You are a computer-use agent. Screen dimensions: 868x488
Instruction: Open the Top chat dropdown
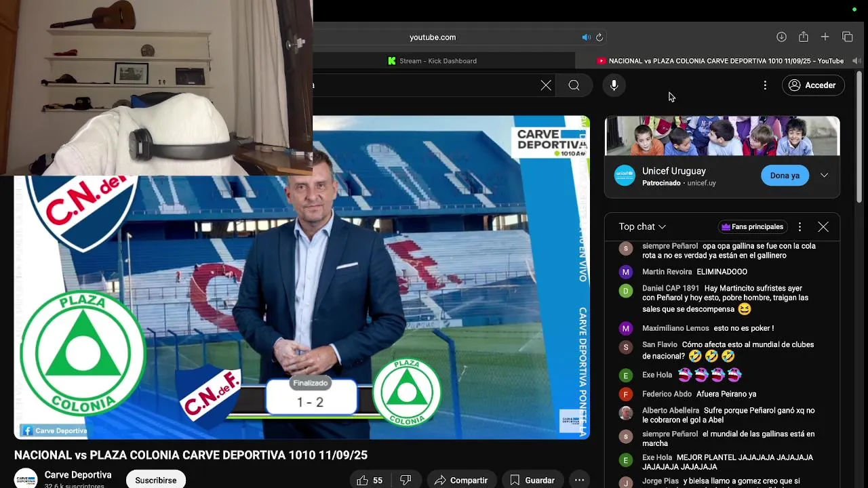[642, 227]
